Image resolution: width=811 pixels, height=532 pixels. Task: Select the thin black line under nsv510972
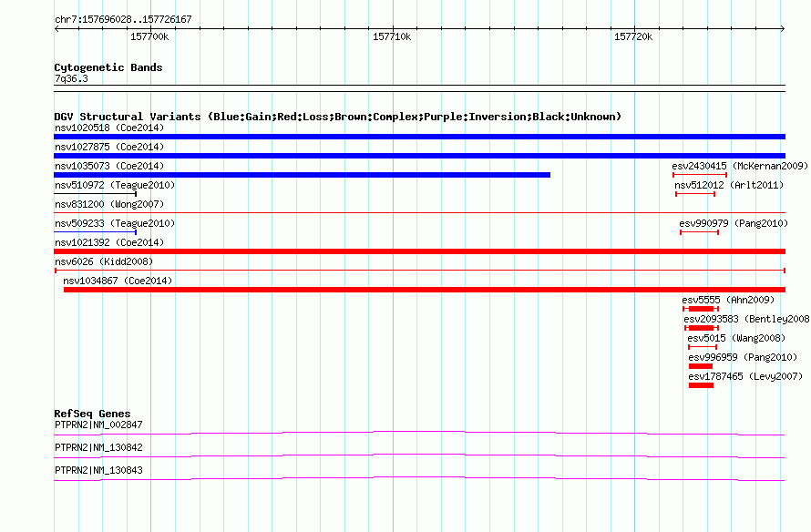click(95, 194)
